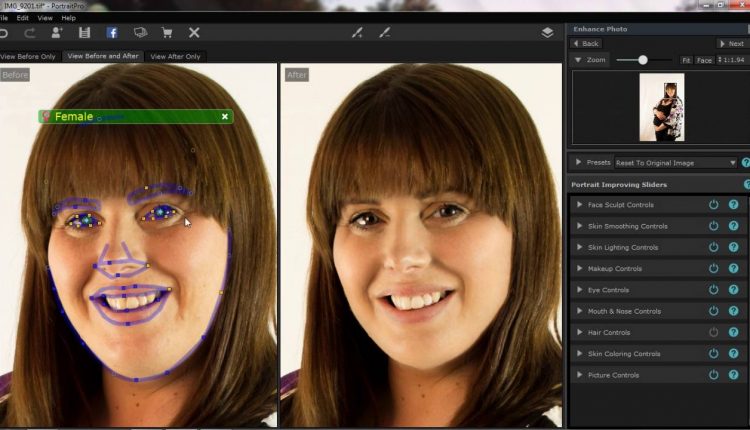
Task: Open help icon beside Presets dropdown
Action: tap(746, 163)
